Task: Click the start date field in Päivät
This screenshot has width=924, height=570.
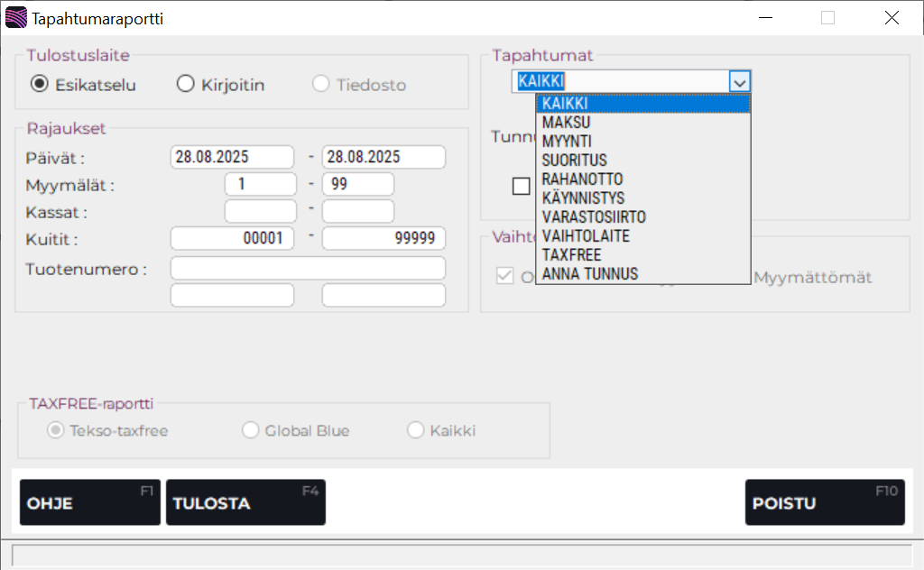Action: (x=232, y=157)
